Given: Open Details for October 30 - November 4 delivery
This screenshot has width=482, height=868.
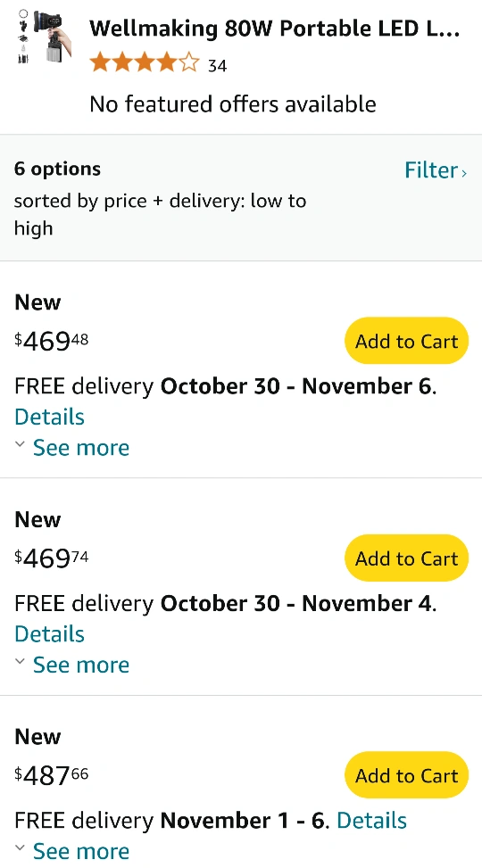Looking at the screenshot, I should point(49,634).
